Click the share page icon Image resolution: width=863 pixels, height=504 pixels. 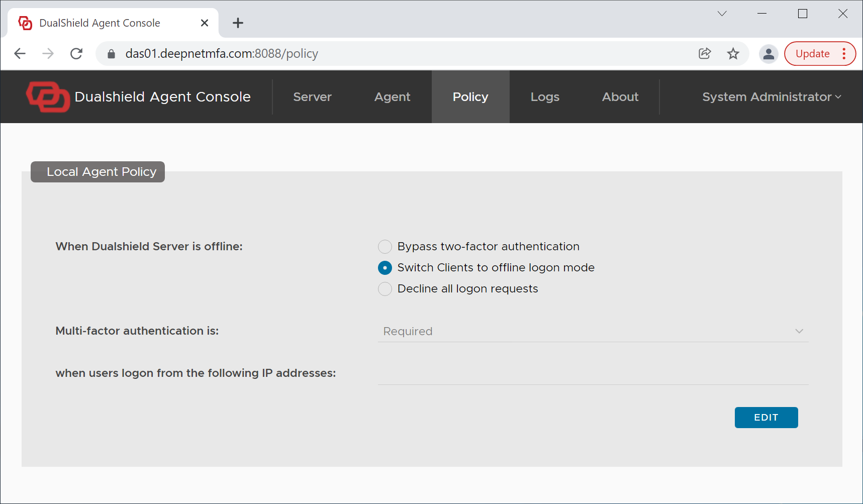point(705,54)
